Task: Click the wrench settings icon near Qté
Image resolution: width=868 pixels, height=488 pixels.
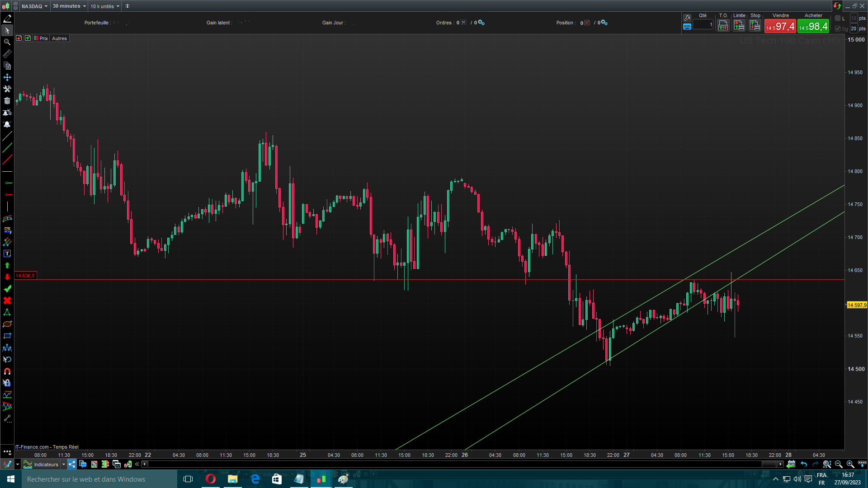Action: pos(687,18)
